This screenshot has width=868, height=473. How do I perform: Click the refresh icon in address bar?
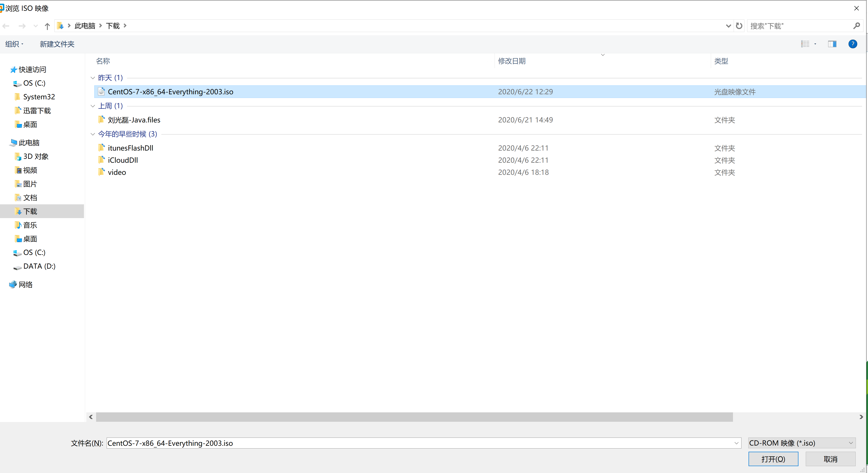coord(739,26)
